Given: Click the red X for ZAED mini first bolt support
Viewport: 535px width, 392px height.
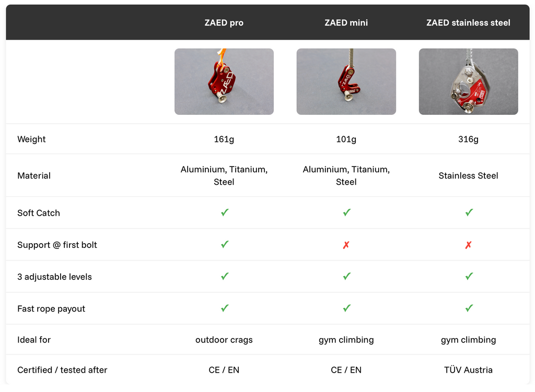Looking at the screenshot, I should click(x=346, y=245).
